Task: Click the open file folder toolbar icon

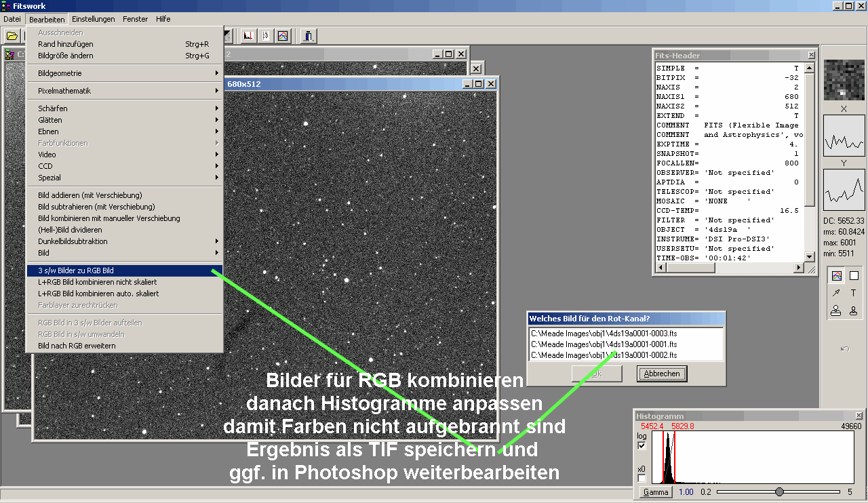Action: pos(12,36)
